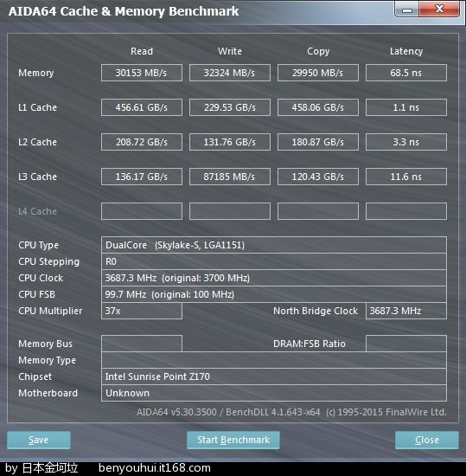Click the empty Memory Bus field
This screenshot has width=466, height=476.
(142, 344)
